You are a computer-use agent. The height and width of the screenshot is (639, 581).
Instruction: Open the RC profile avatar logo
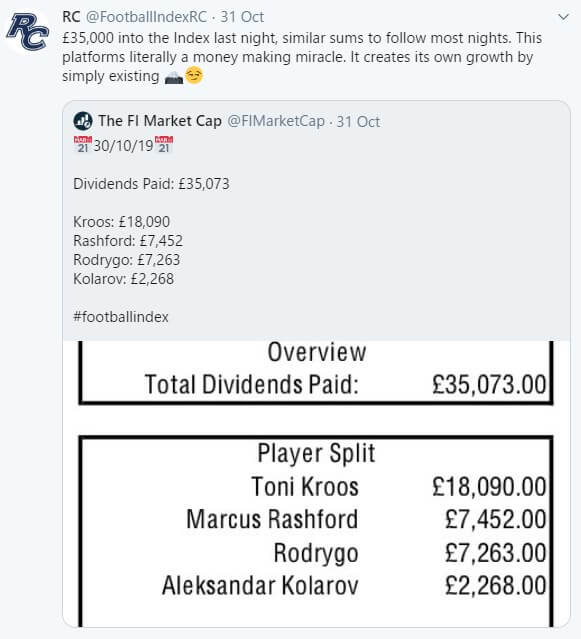coord(28,32)
